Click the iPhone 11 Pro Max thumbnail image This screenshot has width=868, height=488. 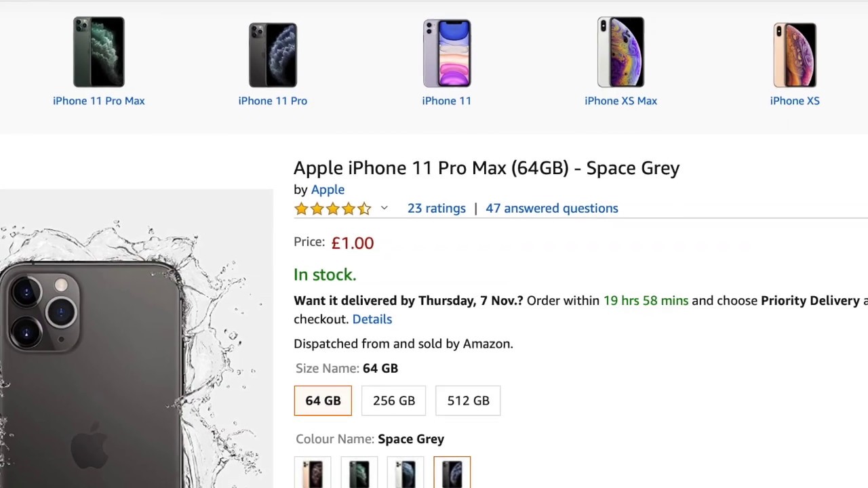(99, 52)
